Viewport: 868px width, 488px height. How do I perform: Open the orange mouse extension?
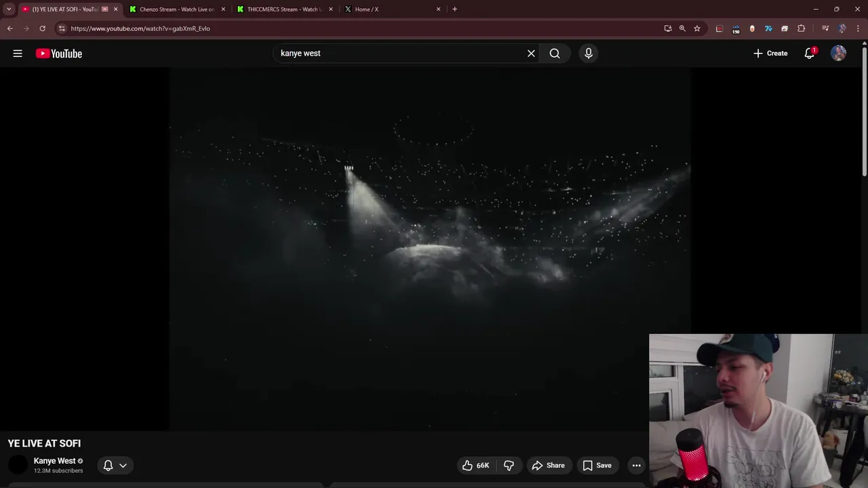(x=752, y=28)
